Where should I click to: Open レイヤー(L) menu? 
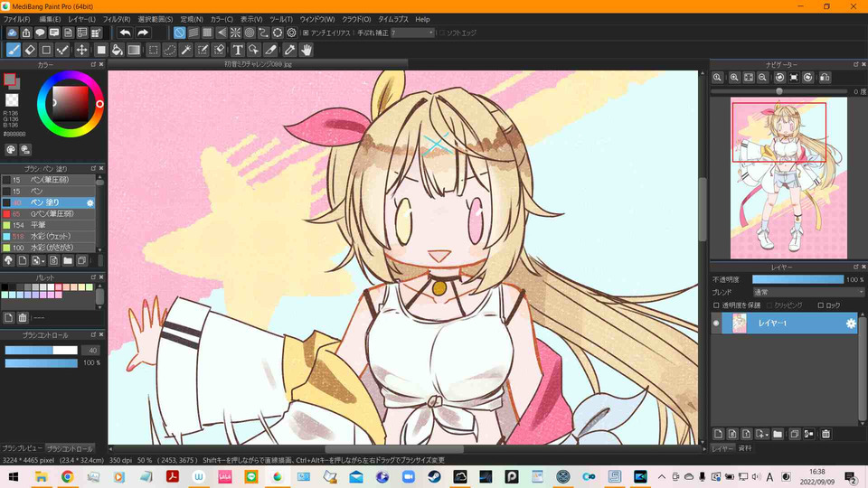[81, 19]
